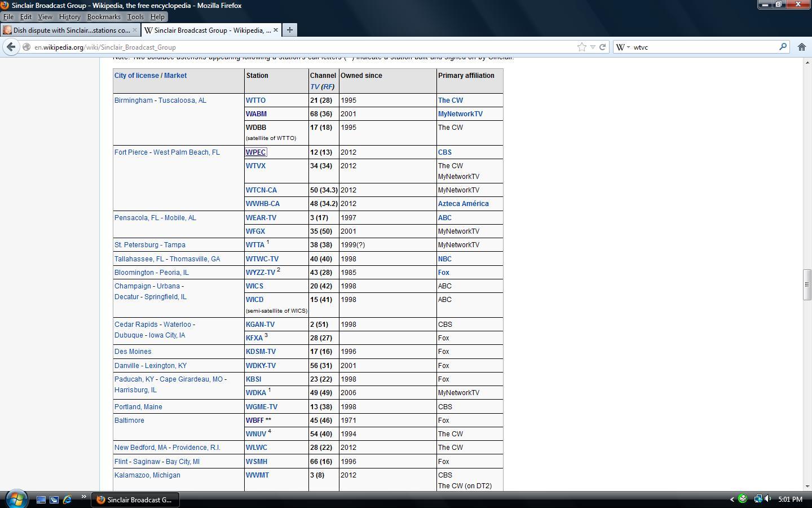The image size is (812, 508).
Task: Click the vertical scrollbar thumb
Action: 807,285
